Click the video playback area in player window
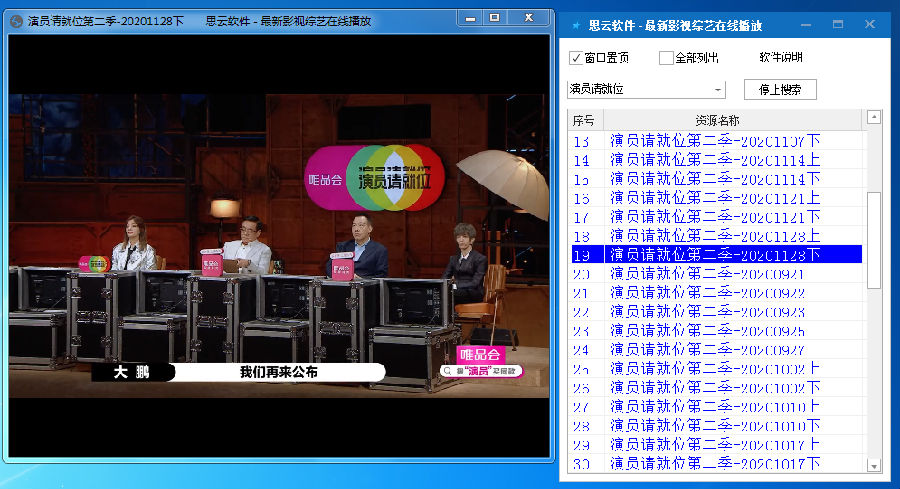 [x=279, y=246]
